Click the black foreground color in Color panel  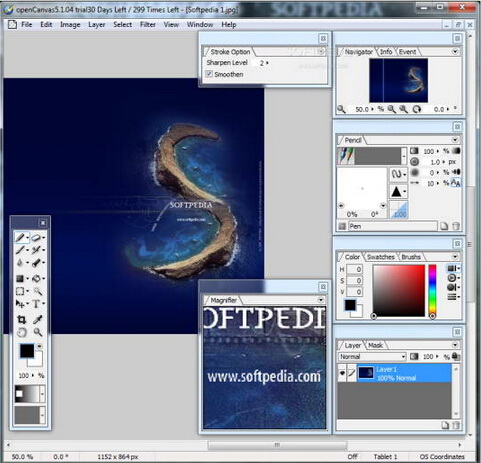pyautogui.click(x=350, y=305)
